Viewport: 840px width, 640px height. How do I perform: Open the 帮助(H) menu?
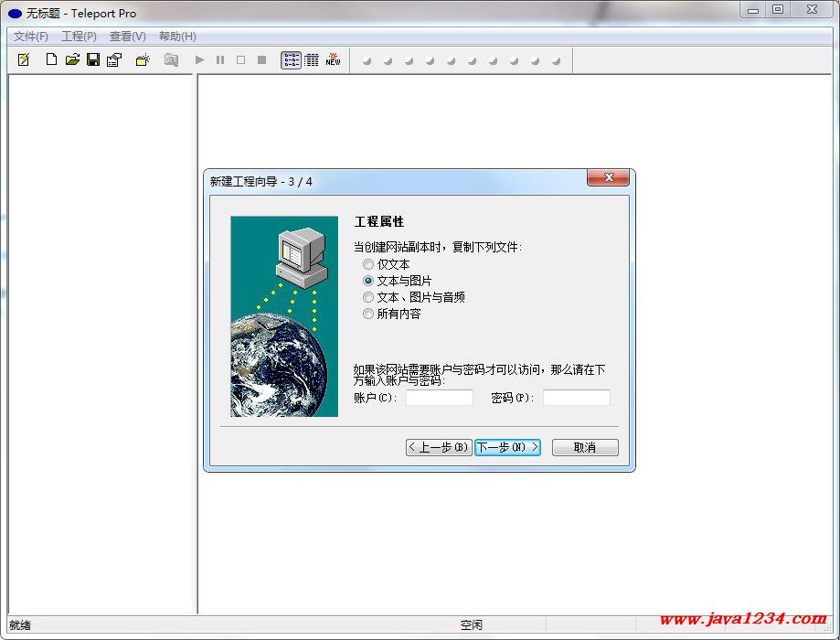tap(177, 37)
